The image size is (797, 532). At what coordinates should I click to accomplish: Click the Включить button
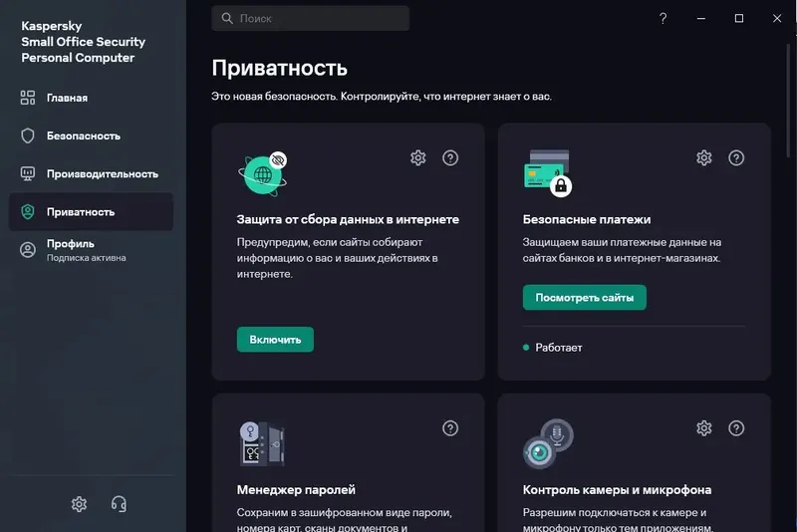coord(275,340)
